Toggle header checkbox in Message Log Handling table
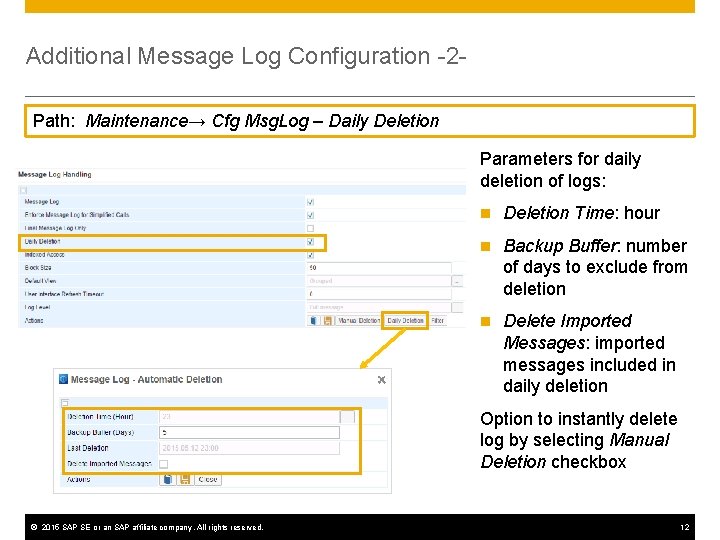Screen dimensions: 720x540 pyautogui.click(x=23, y=190)
